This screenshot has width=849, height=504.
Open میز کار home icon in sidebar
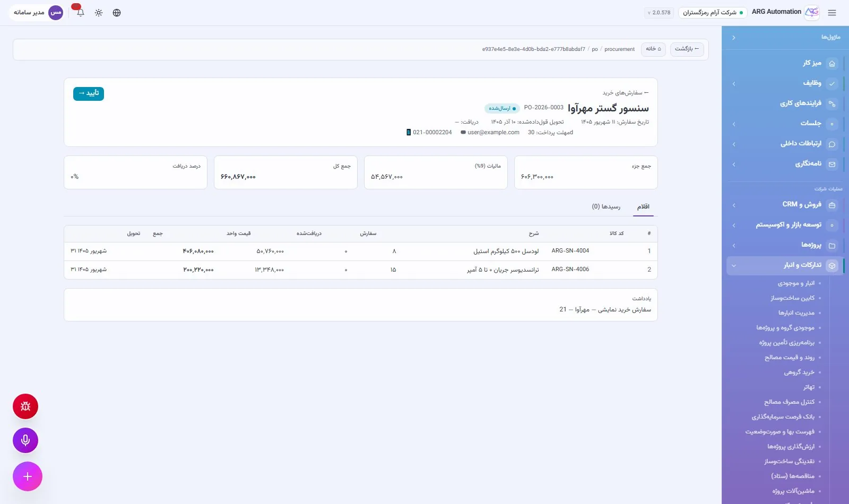(832, 63)
